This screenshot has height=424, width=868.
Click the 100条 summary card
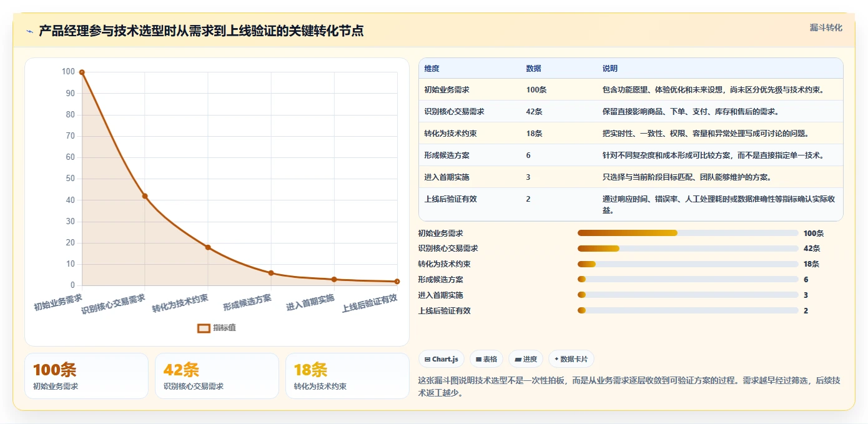coord(86,376)
